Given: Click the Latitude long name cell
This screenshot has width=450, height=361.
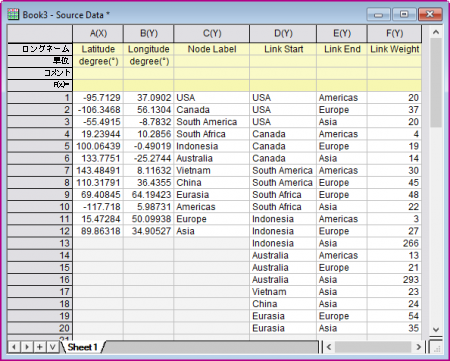Looking at the screenshot, I should pyautogui.click(x=98, y=49).
